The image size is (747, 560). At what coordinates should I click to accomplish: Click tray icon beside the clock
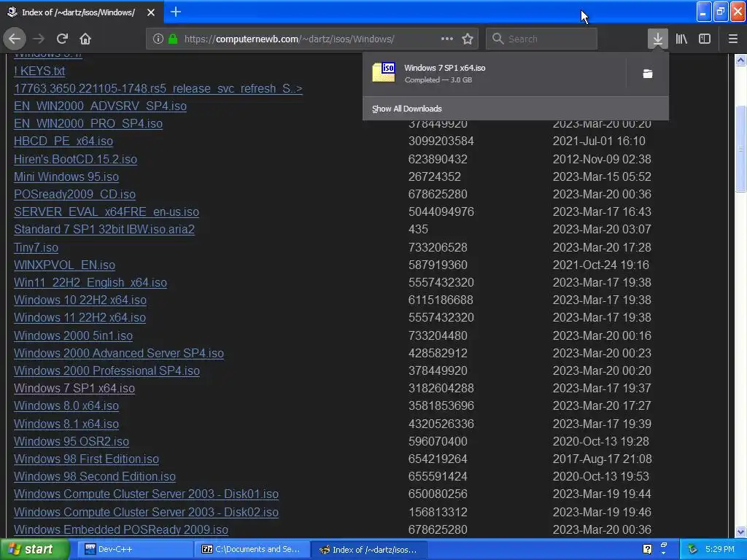click(x=692, y=549)
